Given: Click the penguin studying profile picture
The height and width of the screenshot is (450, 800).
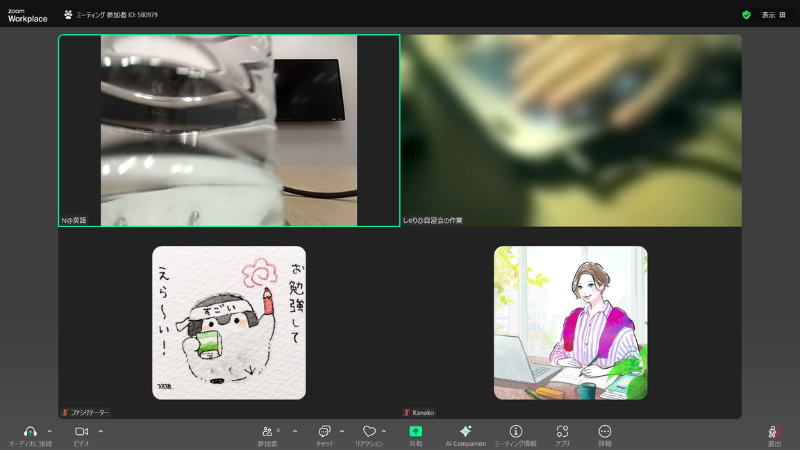Looking at the screenshot, I should (x=229, y=323).
